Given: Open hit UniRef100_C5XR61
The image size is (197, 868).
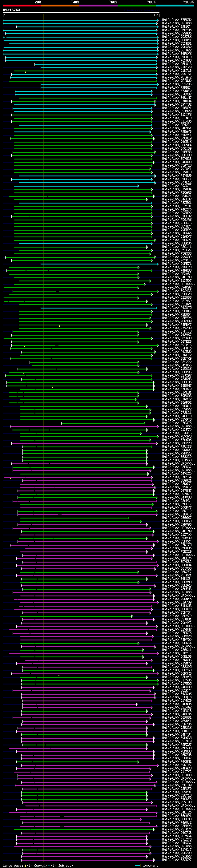Looking at the screenshot, I should pyautogui.click(x=176, y=43).
